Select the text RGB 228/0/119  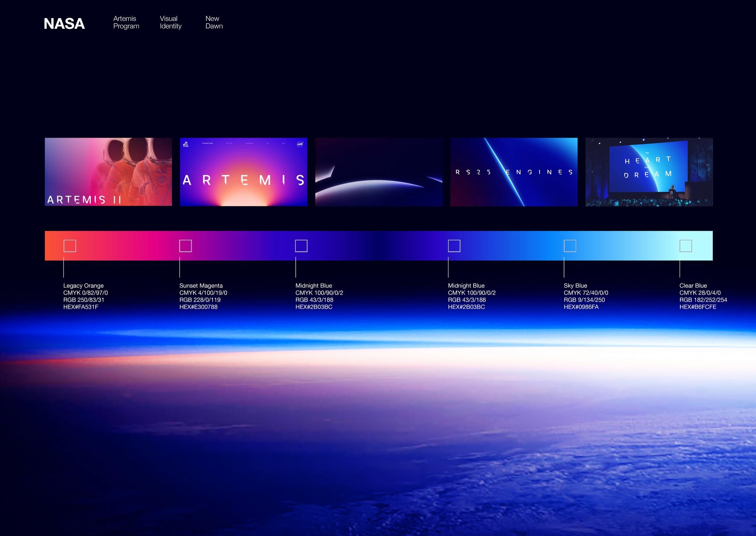click(x=200, y=300)
